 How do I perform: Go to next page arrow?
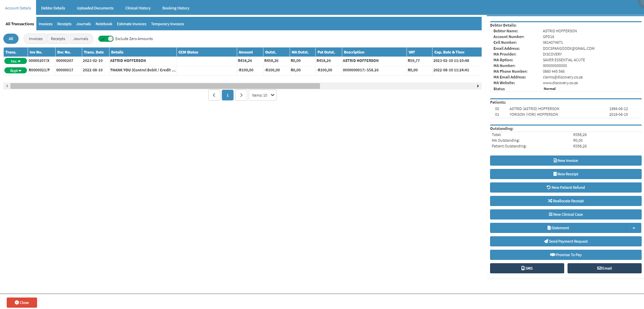[241, 95]
